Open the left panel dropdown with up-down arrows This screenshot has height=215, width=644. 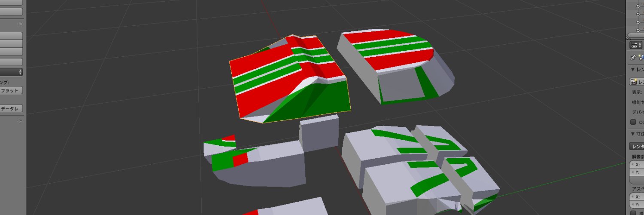[x=11, y=72]
